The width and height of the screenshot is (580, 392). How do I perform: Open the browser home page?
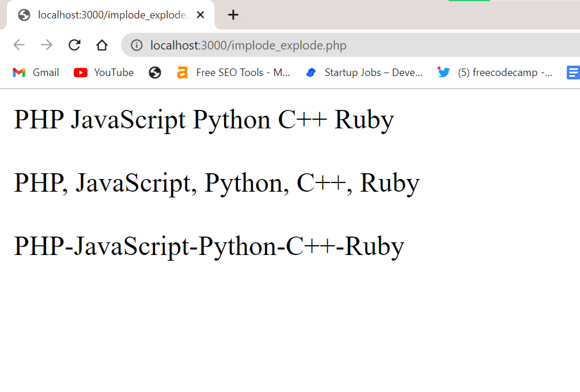click(x=102, y=45)
